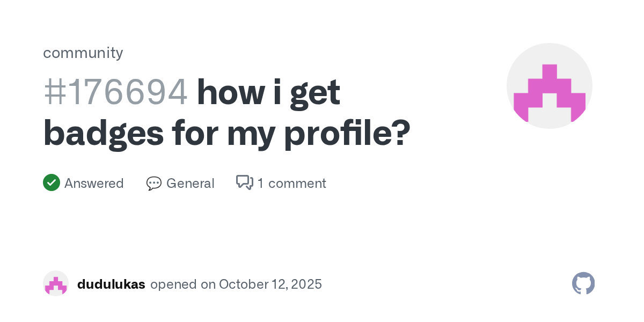The height and width of the screenshot is (322, 644).
Task: Select the Answered status label
Action: pyautogui.click(x=94, y=184)
